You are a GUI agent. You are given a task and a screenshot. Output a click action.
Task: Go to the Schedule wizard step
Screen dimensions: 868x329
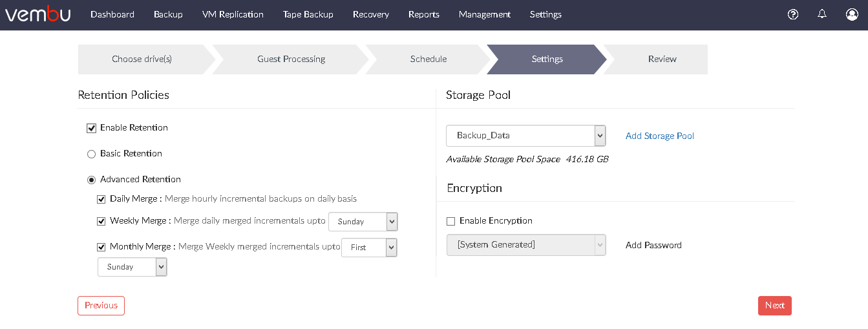coord(429,59)
